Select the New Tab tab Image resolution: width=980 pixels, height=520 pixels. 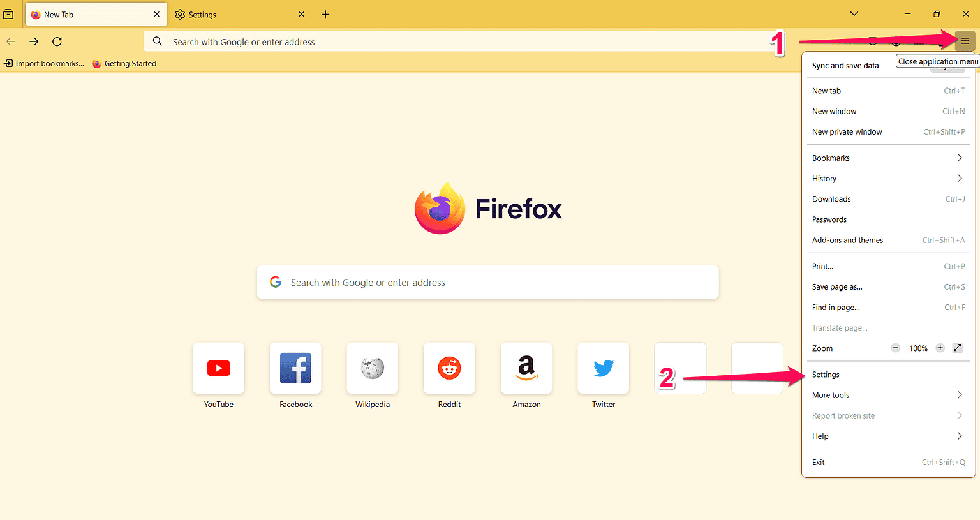(x=96, y=14)
